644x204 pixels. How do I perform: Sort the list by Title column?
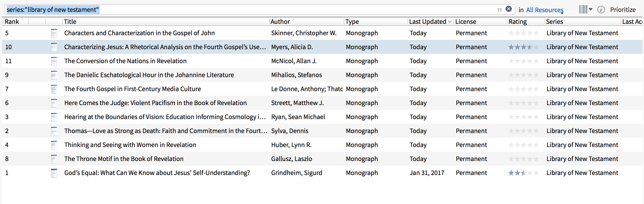(x=70, y=21)
